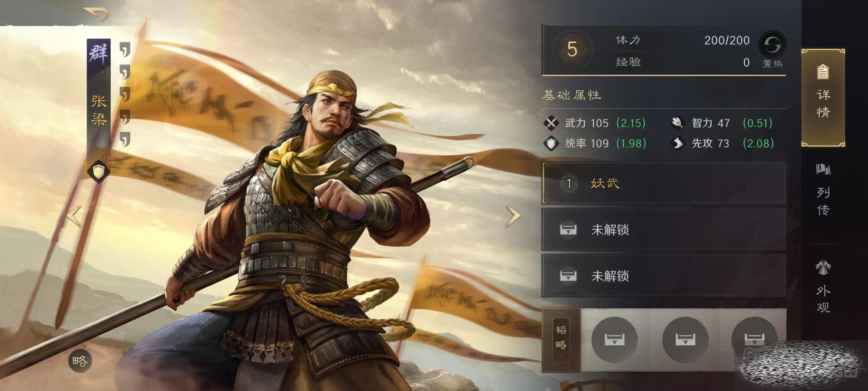The image size is (868, 391).
Task: Tap the back arrow icon
Action: click(x=97, y=14)
